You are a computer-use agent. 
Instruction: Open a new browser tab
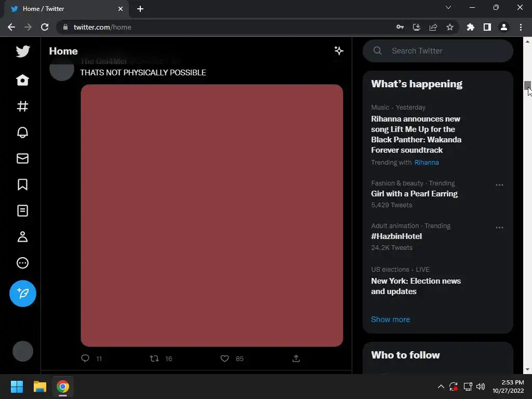click(140, 9)
